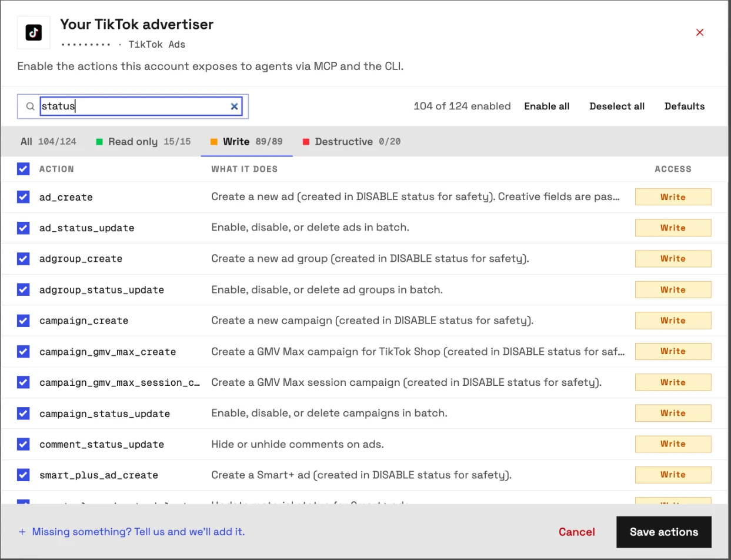Click the Write badge for campaign_create
The width and height of the screenshot is (731, 560).
[673, 321]
